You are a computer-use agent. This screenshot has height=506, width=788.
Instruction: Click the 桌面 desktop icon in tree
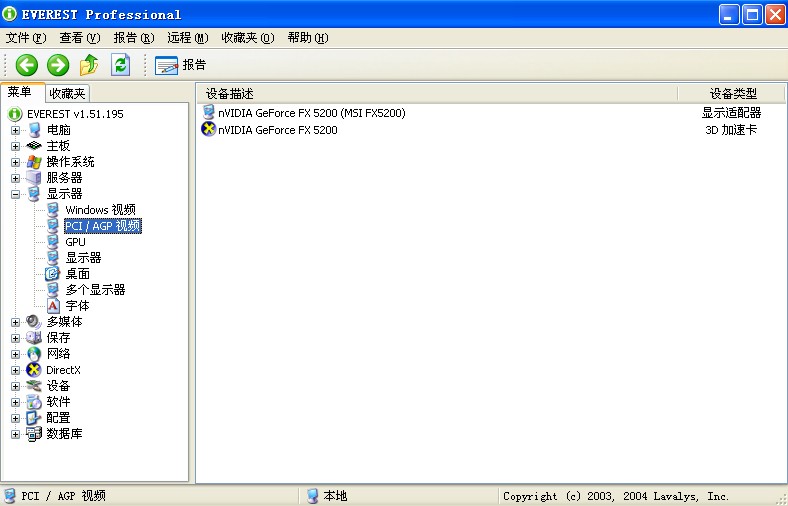tap(53, 274)
